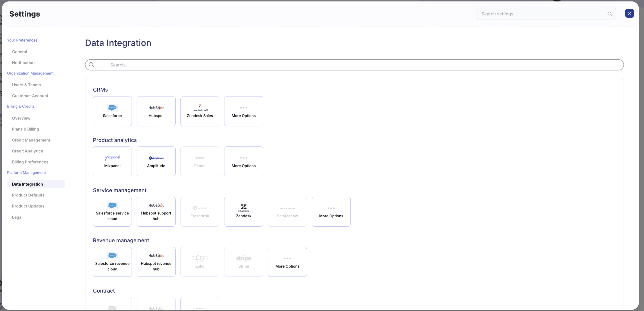Select the Legal settings entry
The height and width of the screenshot is (311, 644).
[17, 217]
